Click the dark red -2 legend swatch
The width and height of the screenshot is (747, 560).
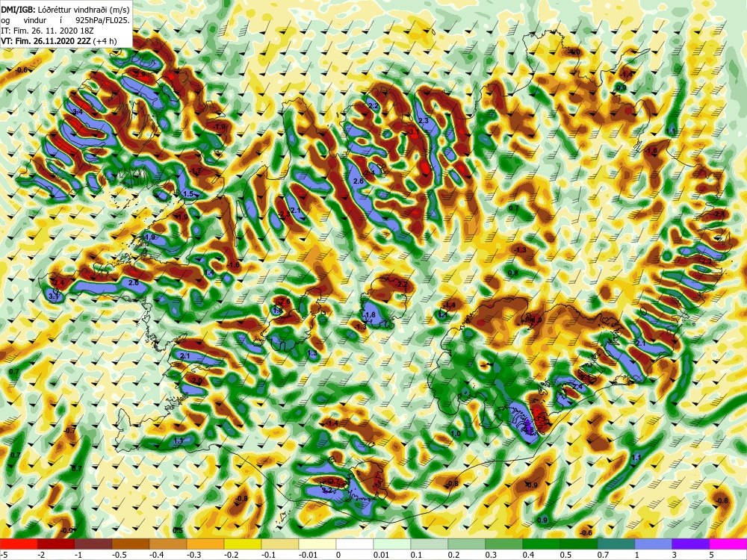click(56, 544)
